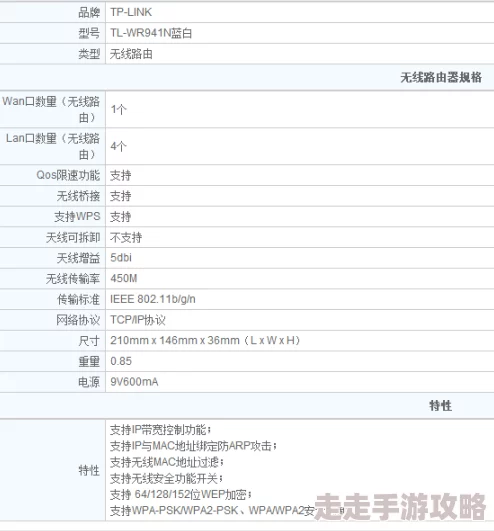Screen dimensions: 494x531
Task: Select the value "TCP/IP协议"
Action: 138,320
